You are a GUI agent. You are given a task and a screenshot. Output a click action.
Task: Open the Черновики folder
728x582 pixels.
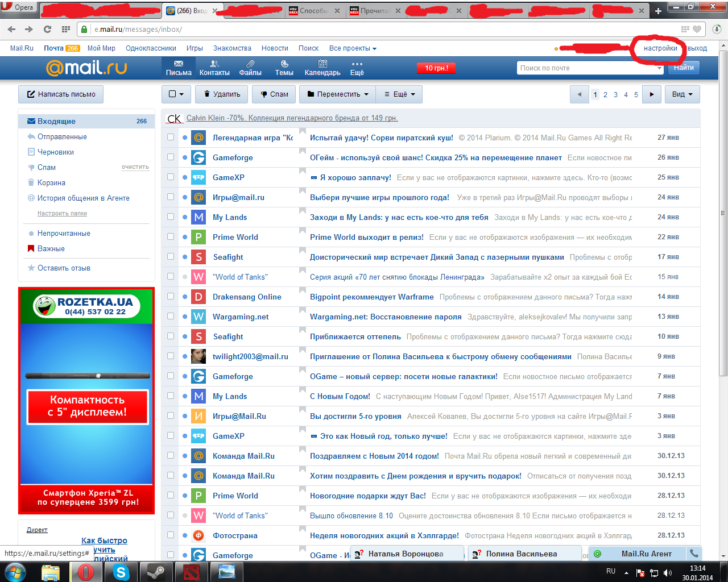point(55,152)
